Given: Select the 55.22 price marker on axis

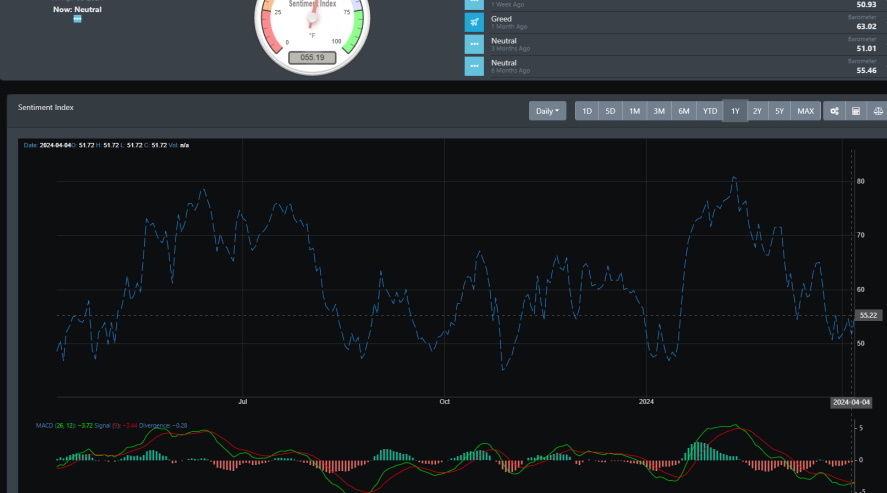Looking at the screenshot, I should click(x=868, y=315).
